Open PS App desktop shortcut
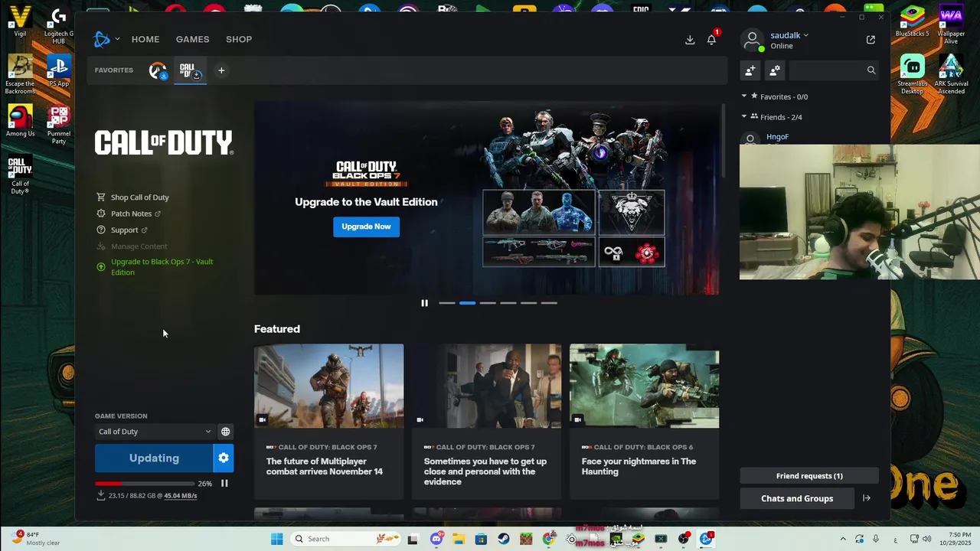 pos(58,71)
